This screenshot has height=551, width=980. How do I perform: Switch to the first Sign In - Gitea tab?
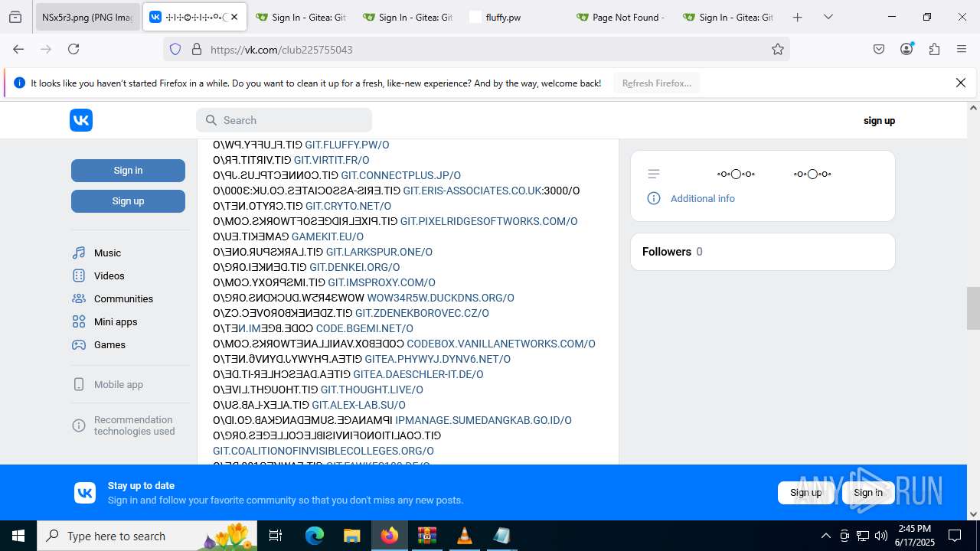(x=301, y=17)
